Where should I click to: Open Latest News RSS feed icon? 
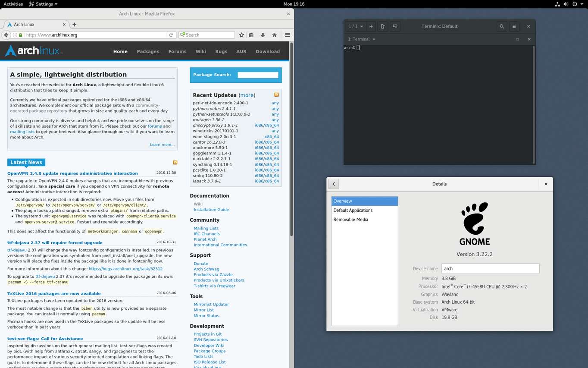coord(175,162)
